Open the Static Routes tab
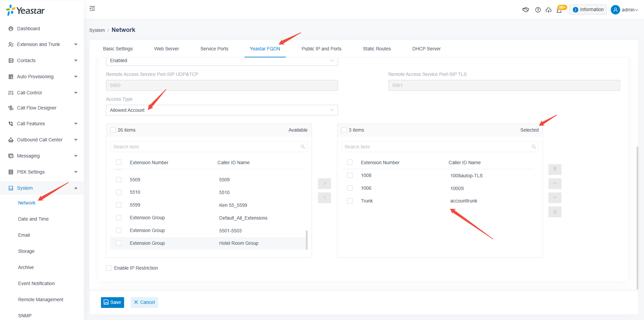 pos(377,49)
